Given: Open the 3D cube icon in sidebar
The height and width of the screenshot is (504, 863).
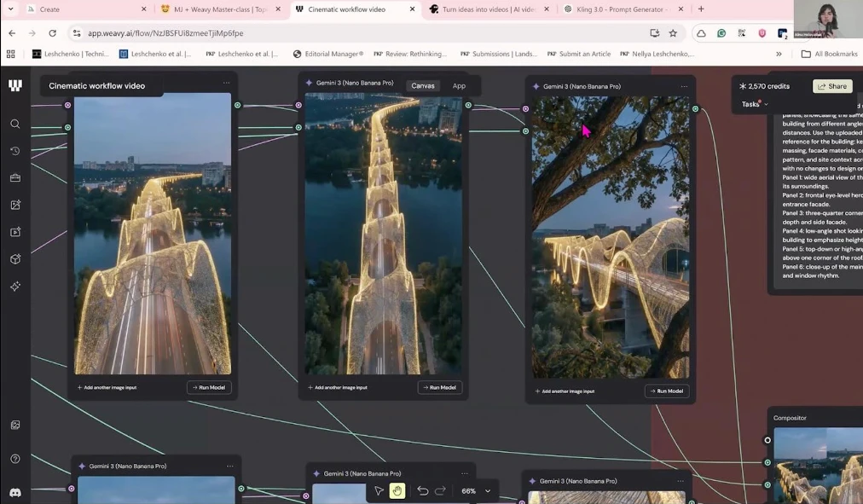Looking at the screenshot, I should coord(15,259).
